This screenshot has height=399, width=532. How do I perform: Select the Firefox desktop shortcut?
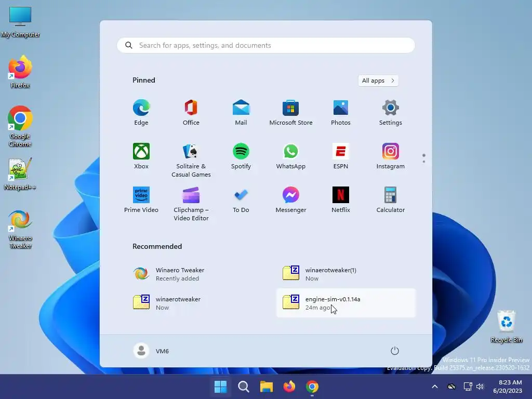[x=20, y=72]
